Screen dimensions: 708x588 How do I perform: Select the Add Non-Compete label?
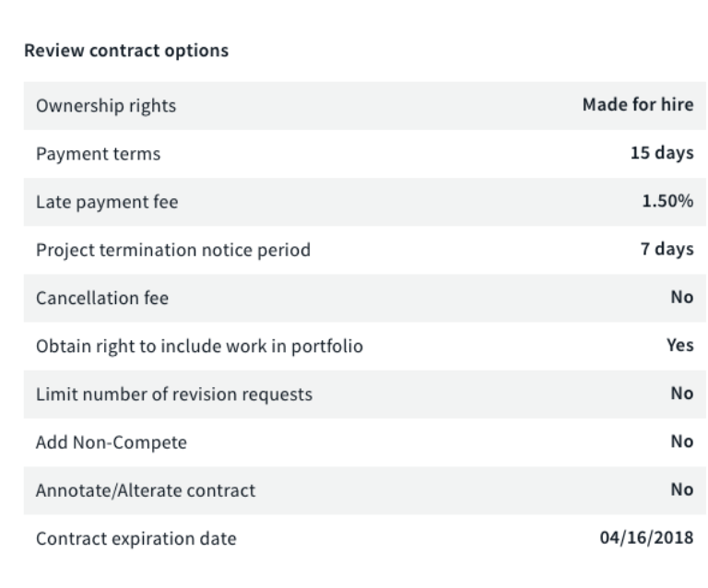click(112, 442)
